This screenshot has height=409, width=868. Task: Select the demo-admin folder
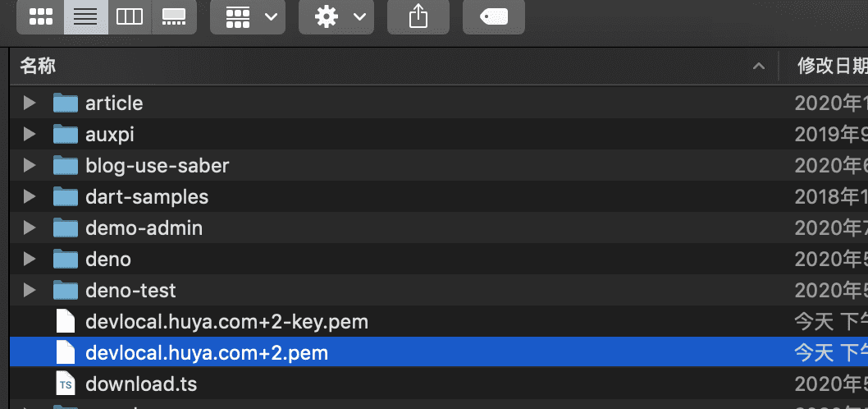click(144, 228)
